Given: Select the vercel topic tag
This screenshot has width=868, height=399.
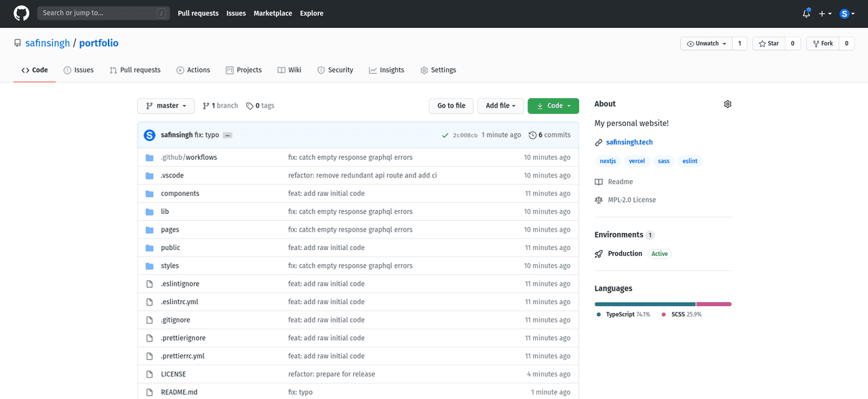Looking at the screenshot, I should tap(637, 161).
